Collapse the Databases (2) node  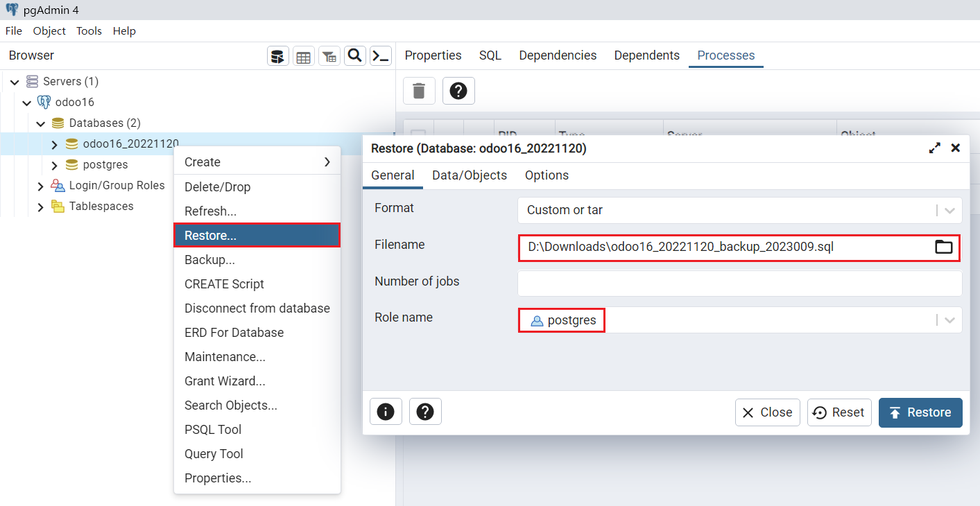(41, 123)
